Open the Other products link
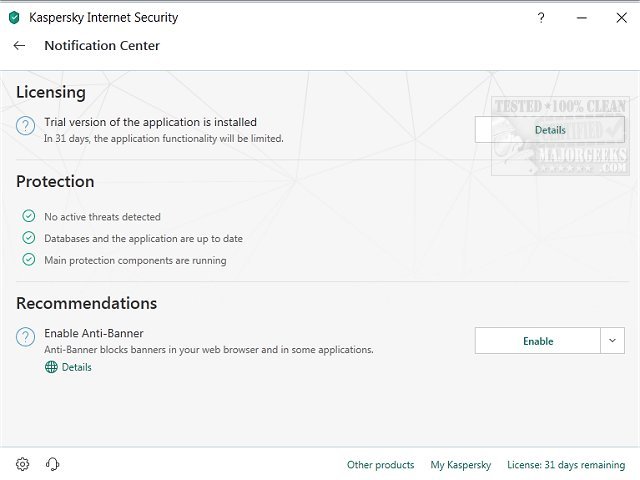This screenshot has height=480, width=640. 380,465
